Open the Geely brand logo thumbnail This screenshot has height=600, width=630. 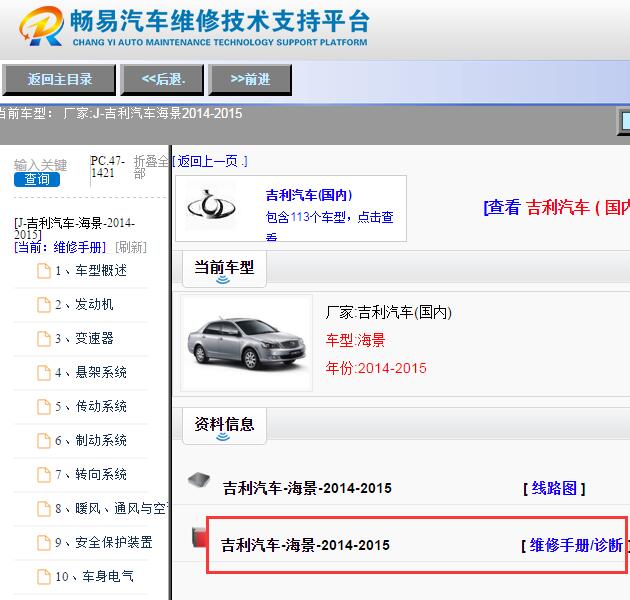tap(211, 206)
